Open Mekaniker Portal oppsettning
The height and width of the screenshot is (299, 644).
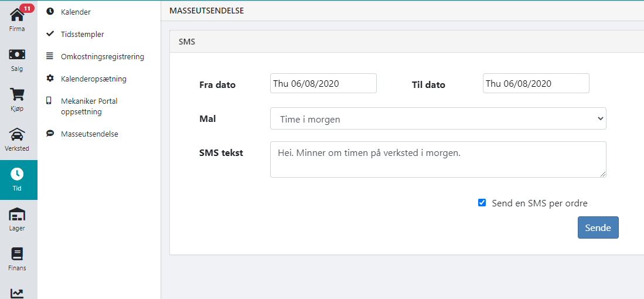coord(89,106)
